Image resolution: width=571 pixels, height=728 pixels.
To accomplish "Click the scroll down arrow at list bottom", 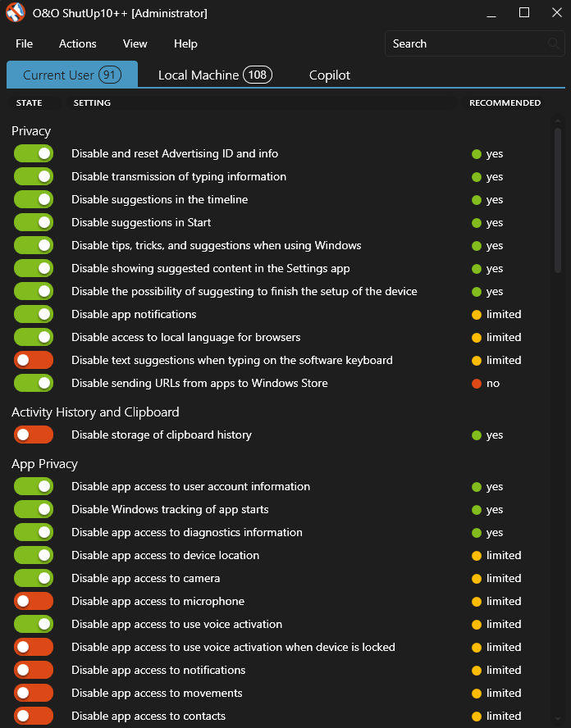I will point(558,720).
